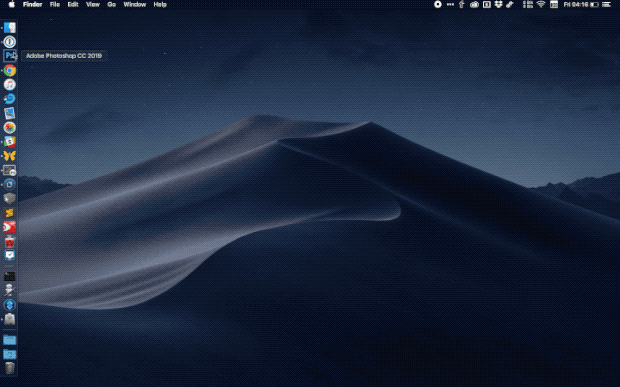Open Notification Center from menu bar
This screenshot has height=387, width=620.
tap(607, 4)
